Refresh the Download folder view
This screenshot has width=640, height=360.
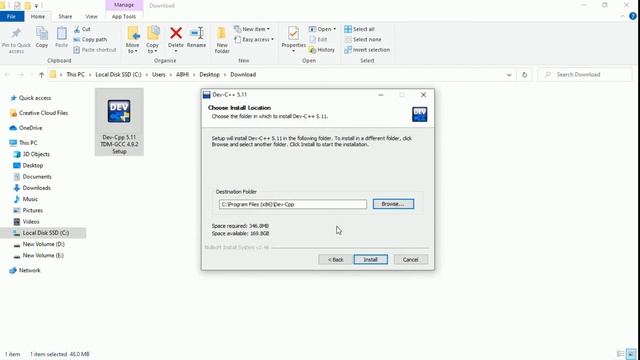524,75
